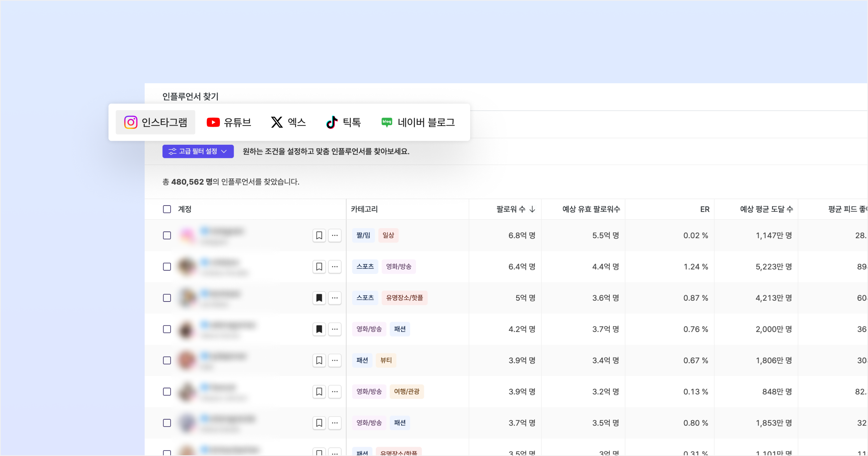Click the 팔로워 수 sort arrow
868x456 pixels.
[x=532, y=209]
